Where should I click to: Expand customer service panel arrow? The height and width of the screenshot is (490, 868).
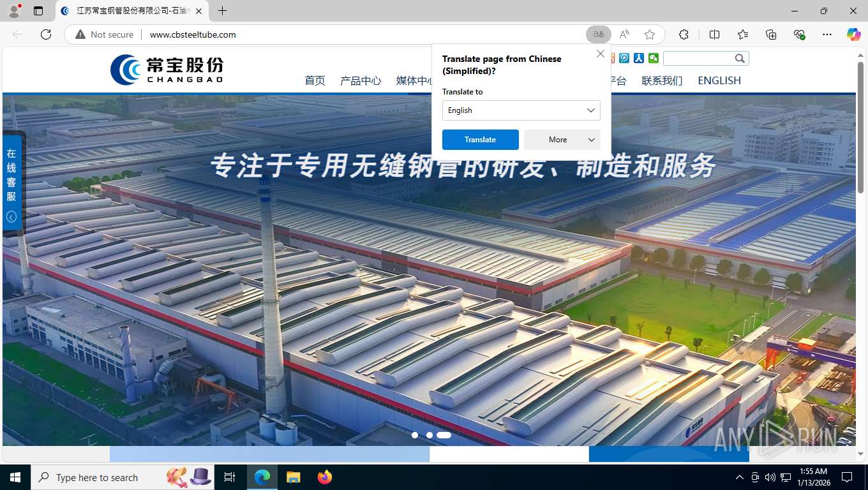[x=11, y=217]
